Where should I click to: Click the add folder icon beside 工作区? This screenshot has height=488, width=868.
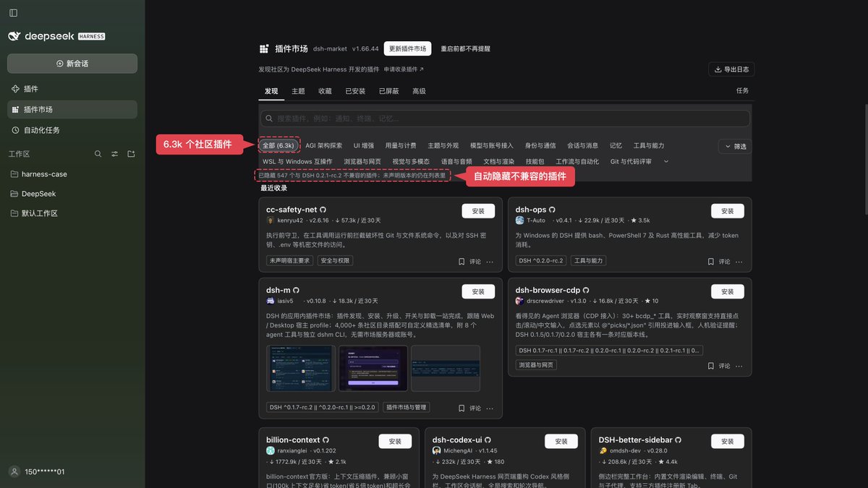pyautogui.click(x=131, y=154)
